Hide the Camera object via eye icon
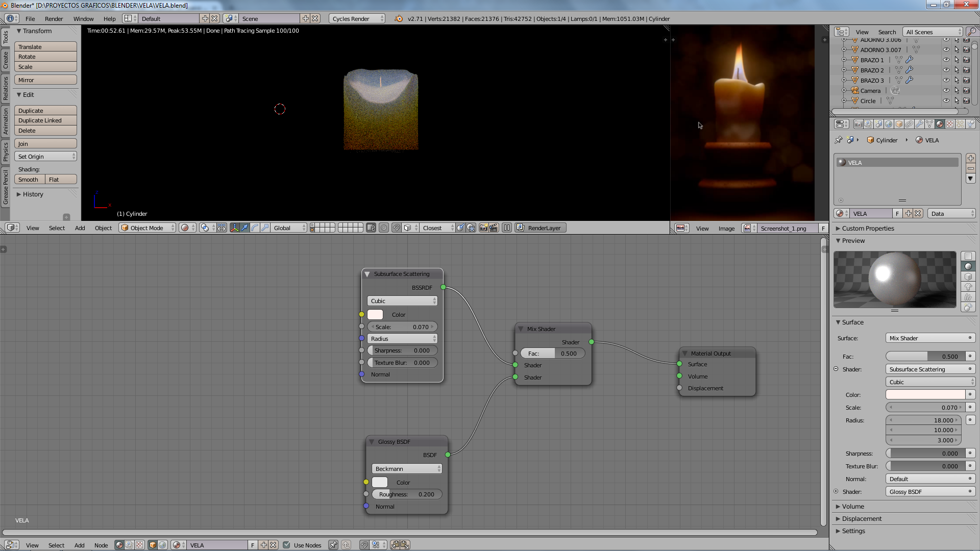The height and width of the screenshot is (551, 980). (x=946, y=91)
